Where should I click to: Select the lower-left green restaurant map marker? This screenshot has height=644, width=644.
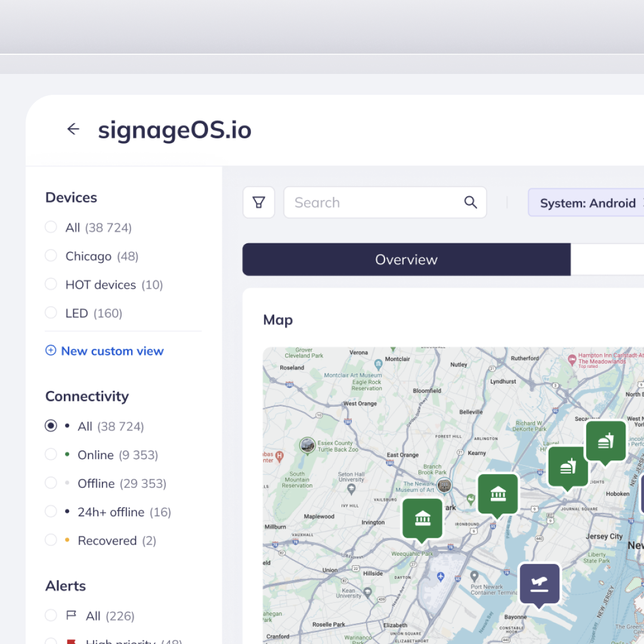click(568, 467)
